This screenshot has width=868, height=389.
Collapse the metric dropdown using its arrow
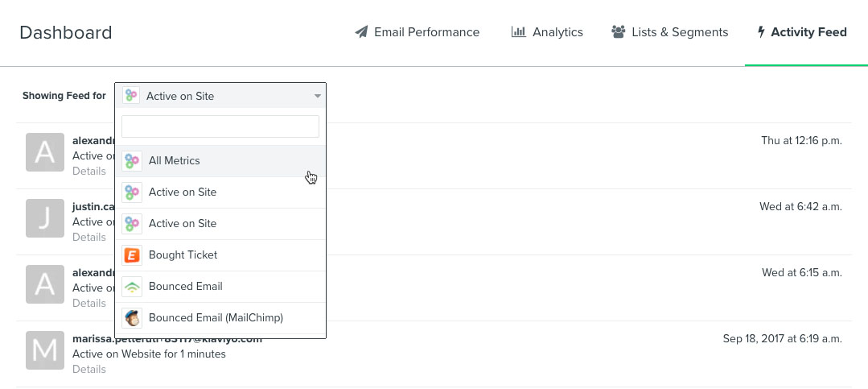coord(318,97)
